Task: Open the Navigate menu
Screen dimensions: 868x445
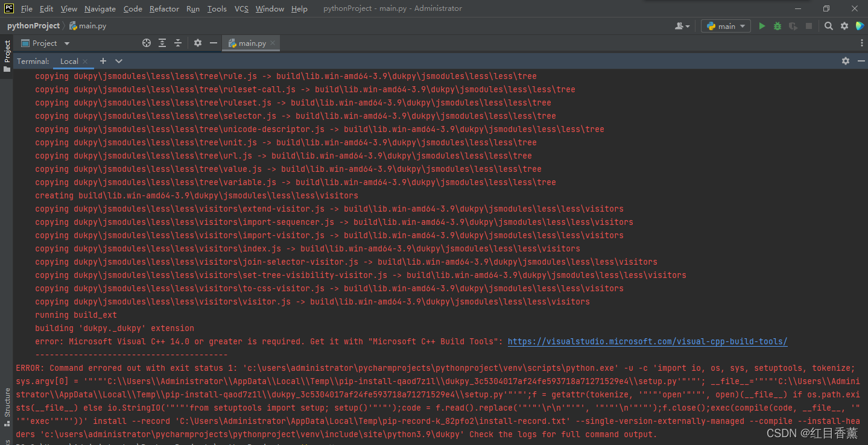Action: (100, 8)
